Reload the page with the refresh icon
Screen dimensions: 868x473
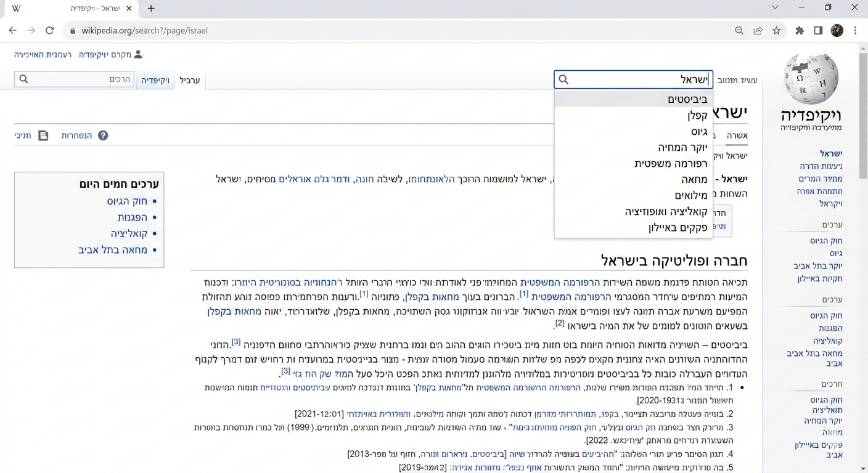coord(50,30)
